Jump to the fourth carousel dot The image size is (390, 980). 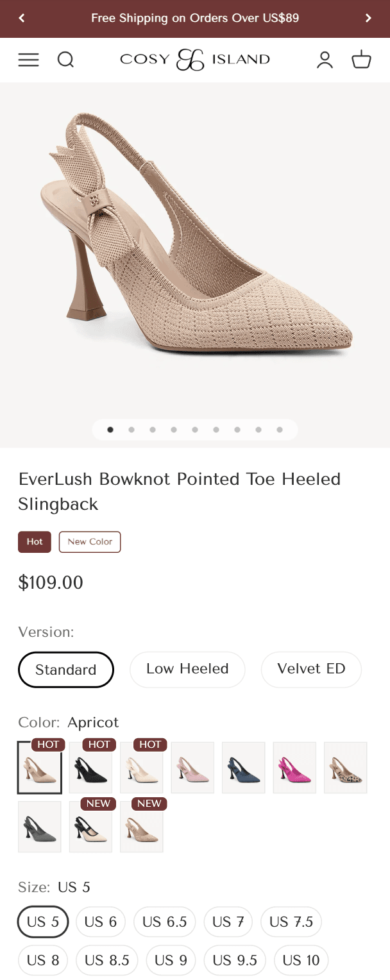coord(173,430)
